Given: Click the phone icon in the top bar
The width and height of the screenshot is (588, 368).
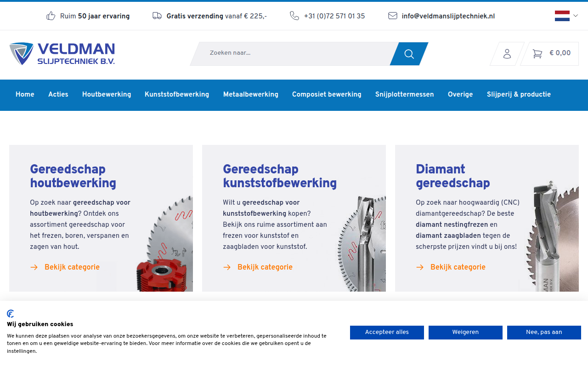Looking at the screenshot, I should point(294,16).
